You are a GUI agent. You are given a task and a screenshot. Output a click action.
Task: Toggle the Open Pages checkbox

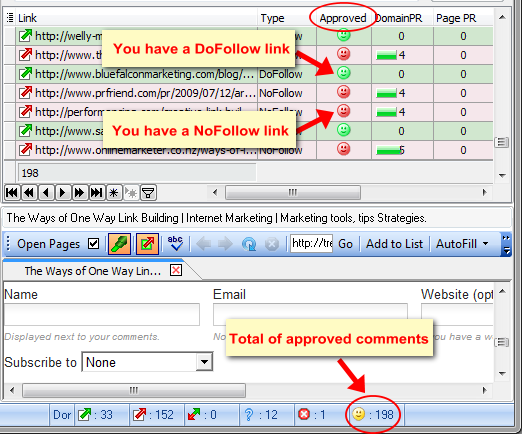pyautogui.click(x=94, y=244)
